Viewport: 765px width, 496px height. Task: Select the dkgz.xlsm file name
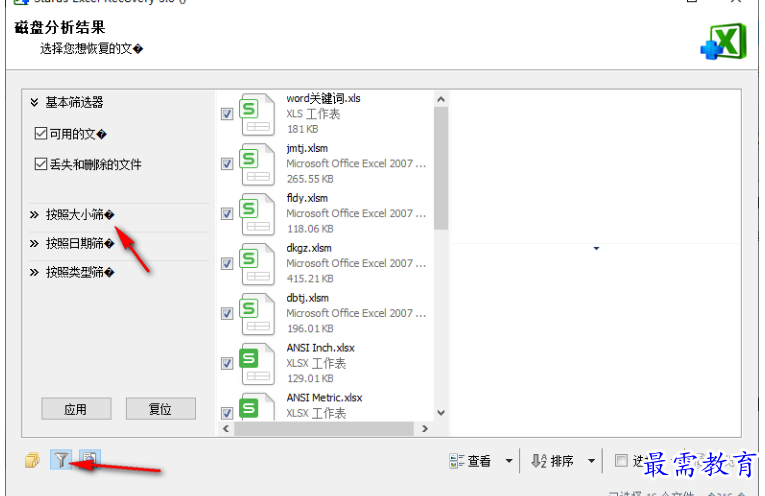click(x=309, y=248)
